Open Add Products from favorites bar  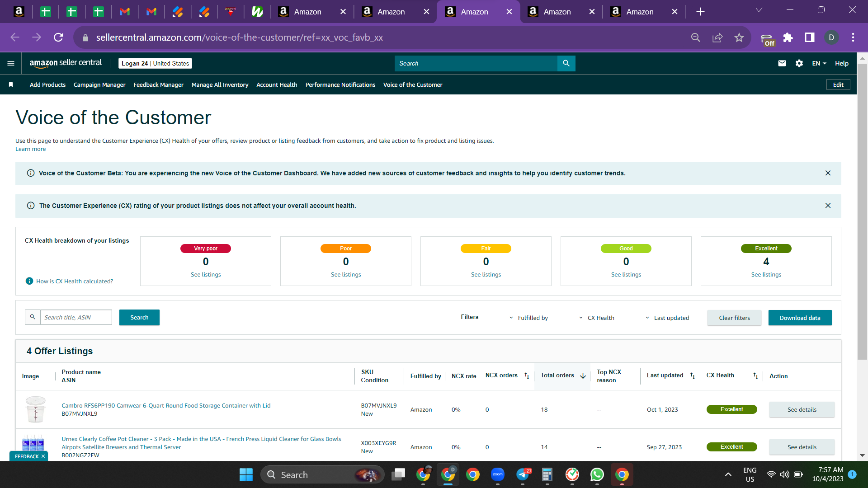coord(47,84)
